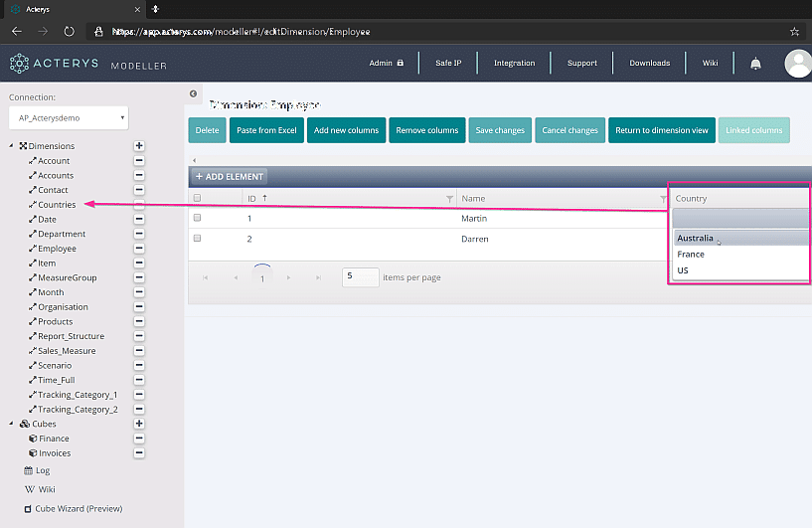Check the checkbox for Martin's row
This screenshot has width=812, height=528.
197,218
